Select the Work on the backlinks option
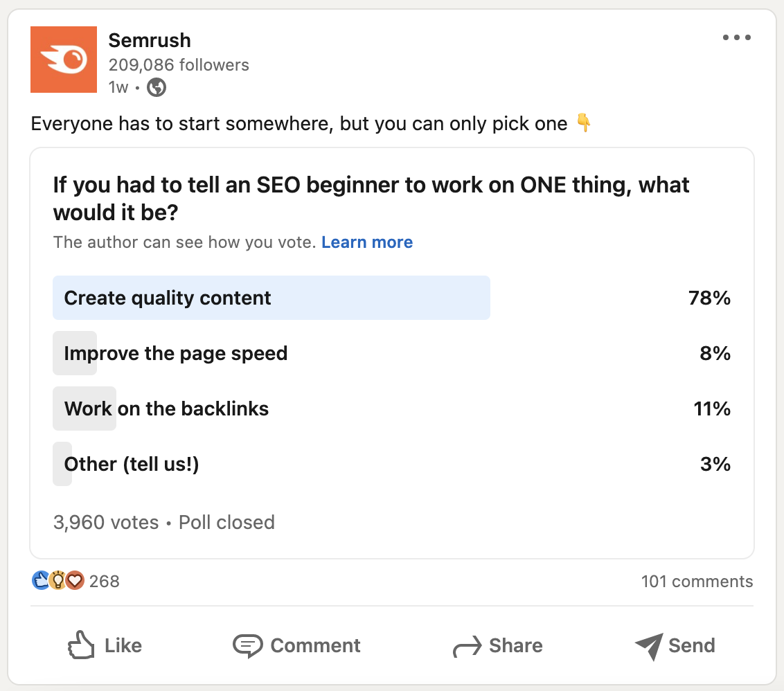Viewport: 784px width, 691px height. (391, 409)
